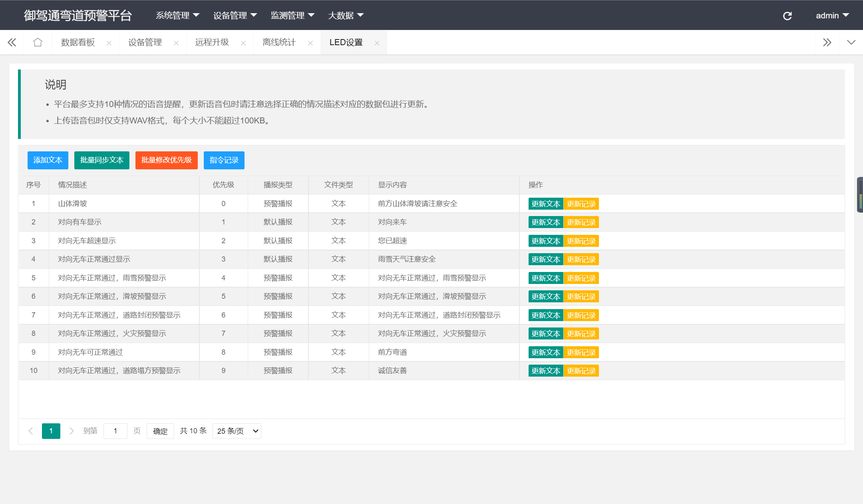Click the 御驾通弯道预警平台 title logo
The width and height of the screenshot is (863, 504).
click(x=78, y=15)
